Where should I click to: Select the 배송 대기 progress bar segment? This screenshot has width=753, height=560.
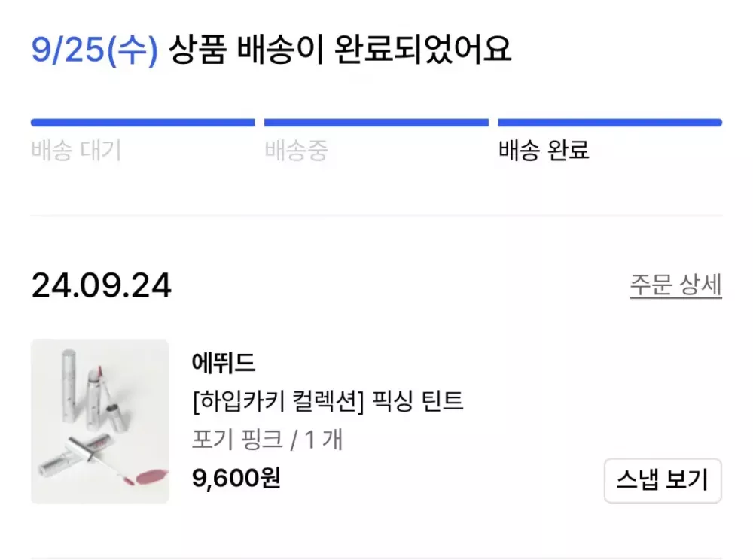[x=142, y=123]
